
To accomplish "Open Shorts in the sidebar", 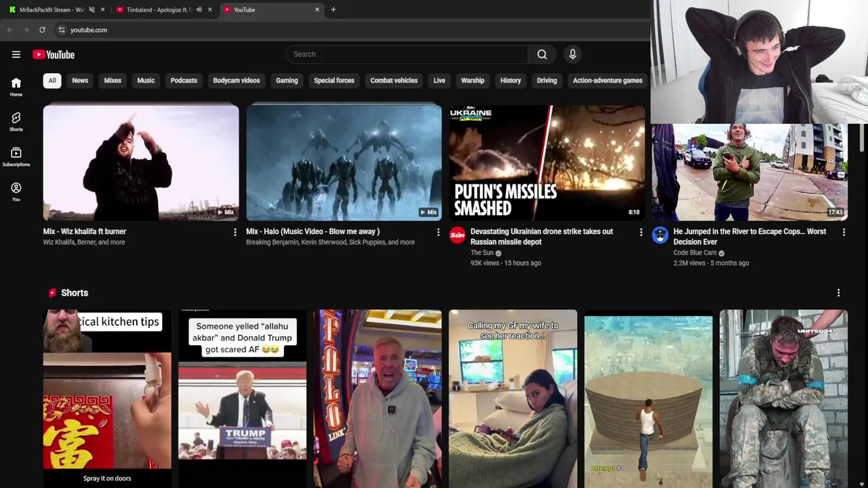I will coord(16,121).
